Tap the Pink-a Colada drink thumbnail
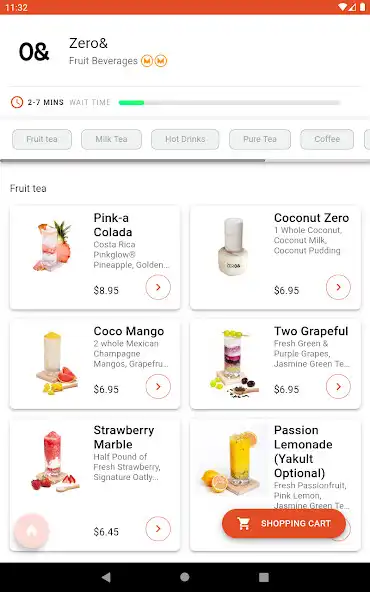 click(x=52, y=246)
